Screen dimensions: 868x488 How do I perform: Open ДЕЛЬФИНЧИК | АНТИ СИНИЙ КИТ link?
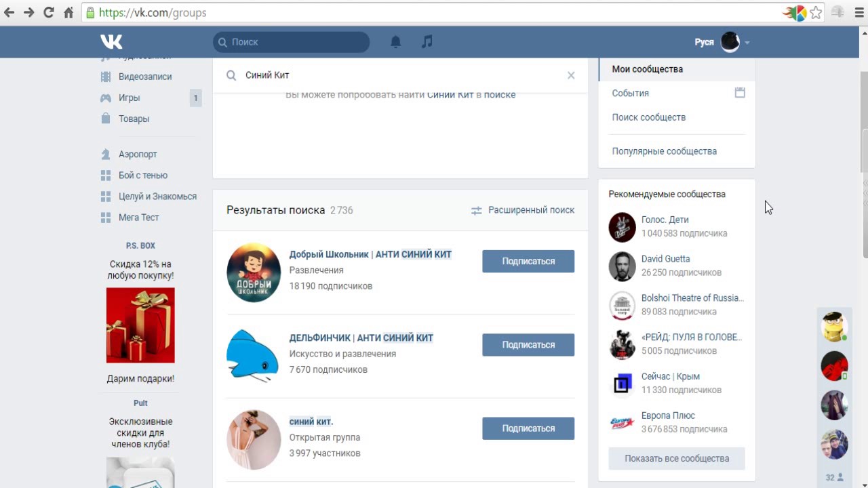[x=361, y=338]
